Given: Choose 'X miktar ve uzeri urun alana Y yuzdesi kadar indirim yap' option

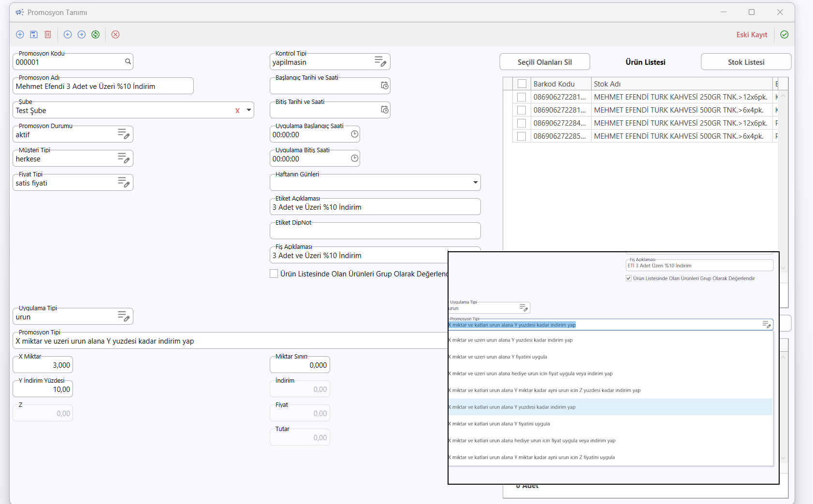Looking at the screenshot, I should [610, 340].
